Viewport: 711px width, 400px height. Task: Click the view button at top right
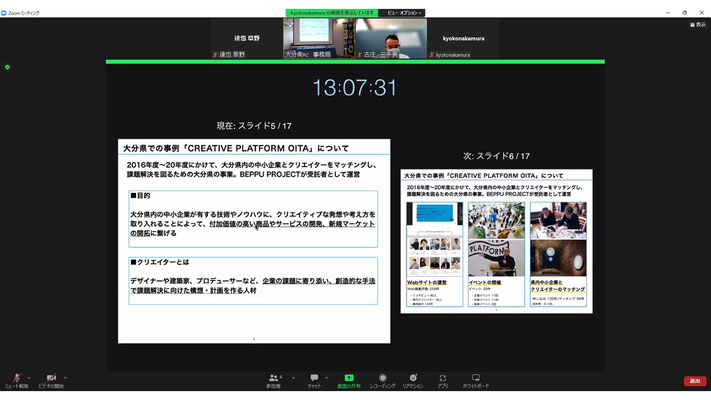pyautogui.click(x=698, y=24)
